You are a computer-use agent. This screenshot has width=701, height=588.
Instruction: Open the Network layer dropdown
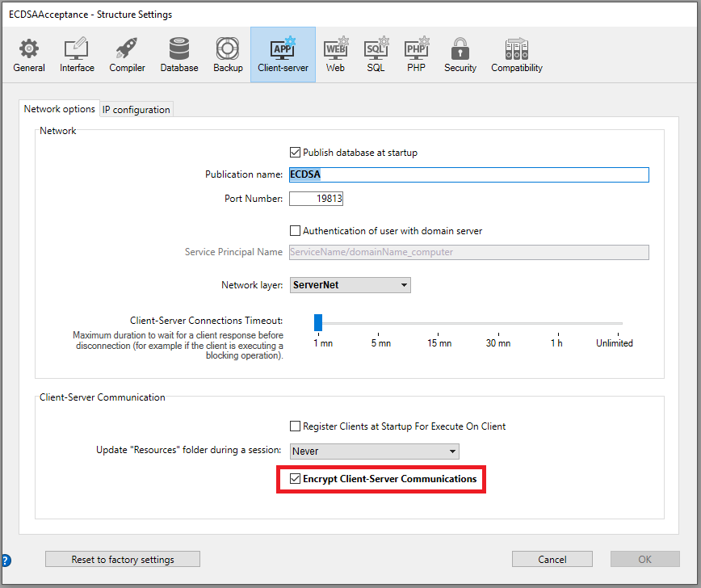(x=350, y=285)
